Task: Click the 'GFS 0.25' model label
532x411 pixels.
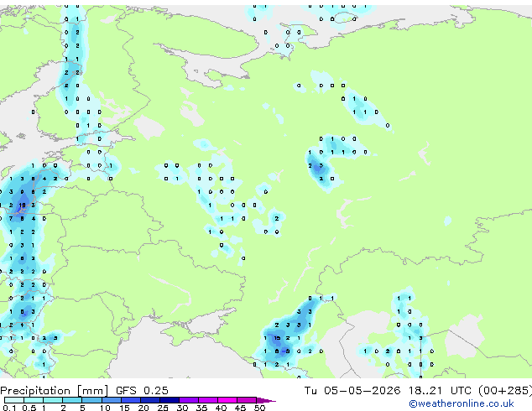Action: coord(142,391)
